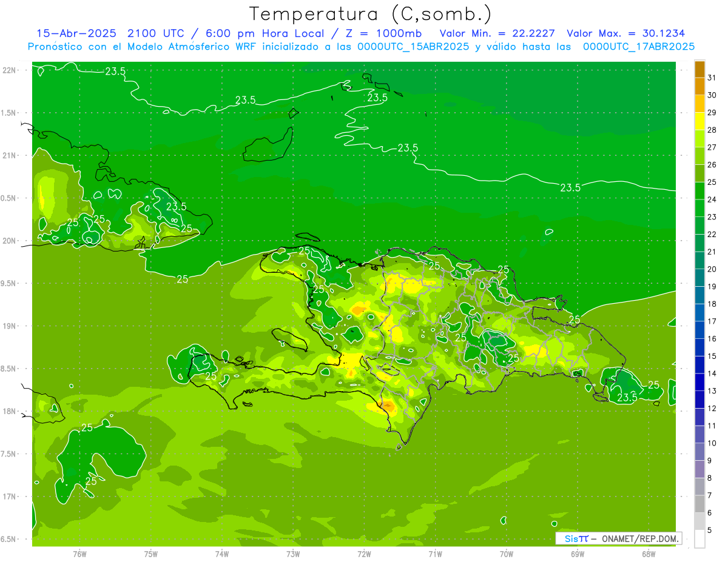
Task: Click the "Temperatura (C,somb.)" chart title
Action: click(x=371, y=14)
